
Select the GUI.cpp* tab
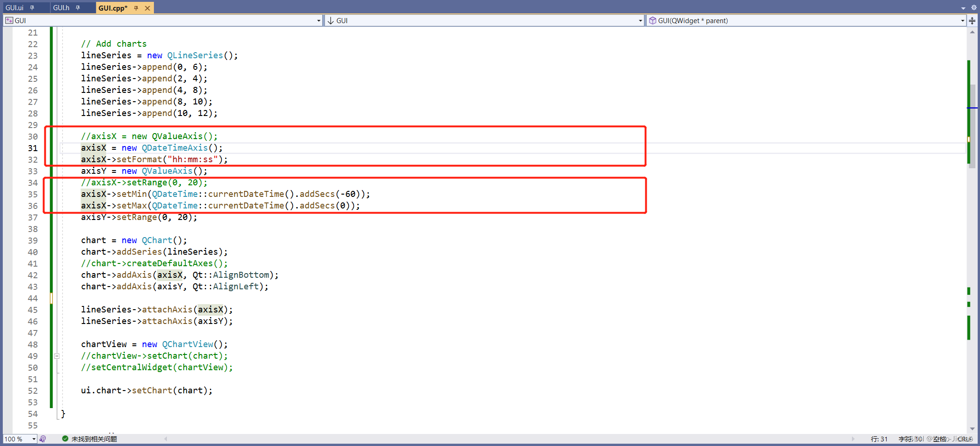pyautogui.click(x=113, y=8)
